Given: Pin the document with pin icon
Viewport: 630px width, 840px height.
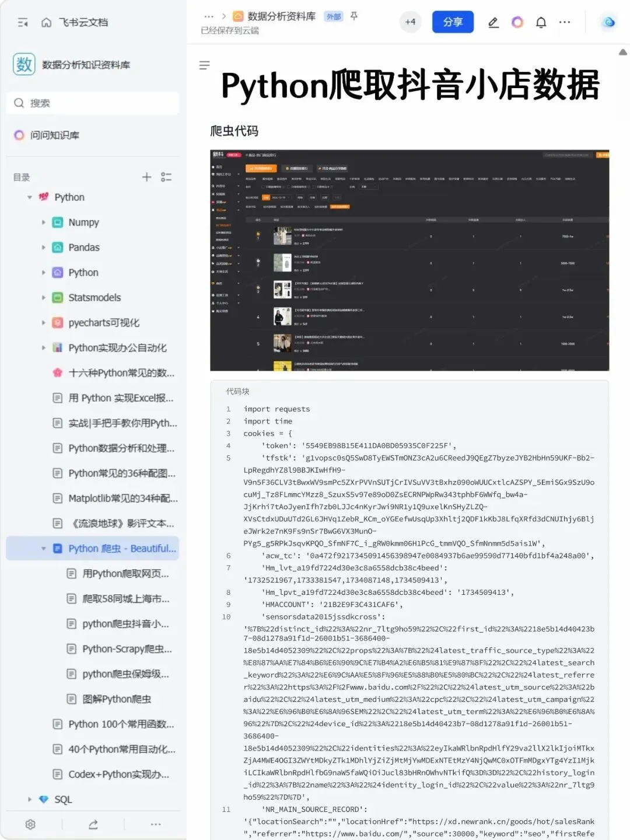Looking at the screenshot, I should point(354,16).
